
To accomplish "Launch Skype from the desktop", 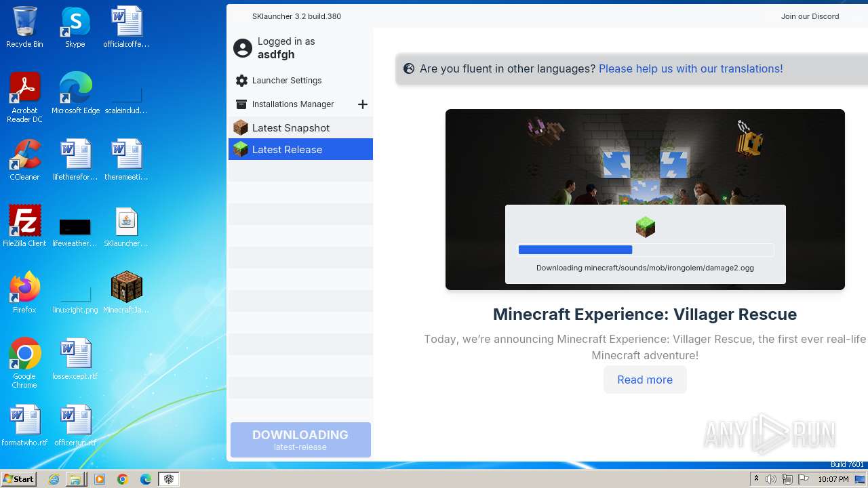I will [x=75, y=27].
